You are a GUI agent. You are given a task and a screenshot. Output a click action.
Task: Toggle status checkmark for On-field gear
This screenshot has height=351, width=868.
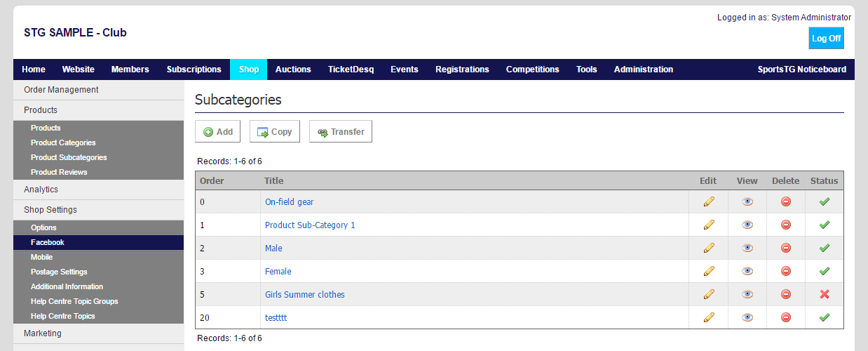(825, 201)
